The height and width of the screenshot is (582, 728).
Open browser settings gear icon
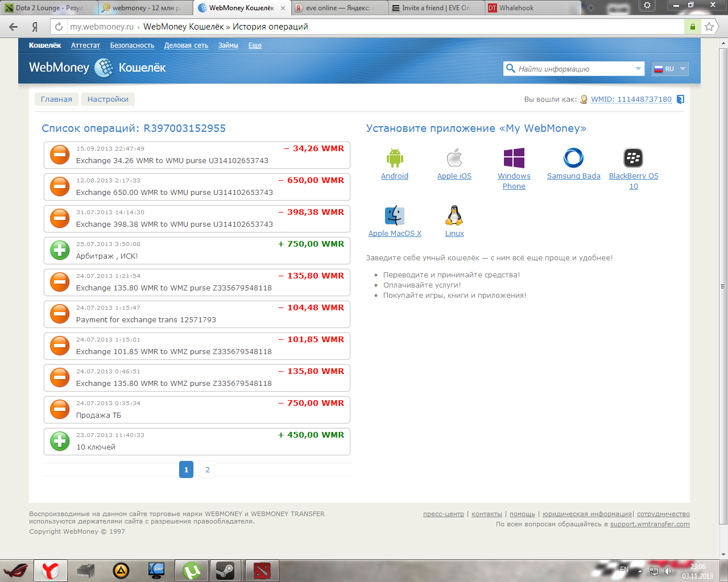click(647, 6)
